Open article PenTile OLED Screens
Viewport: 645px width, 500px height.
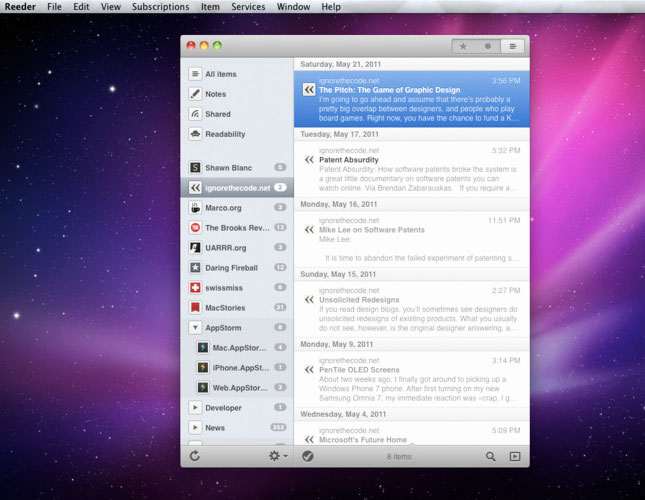click(x=412, y=379)
